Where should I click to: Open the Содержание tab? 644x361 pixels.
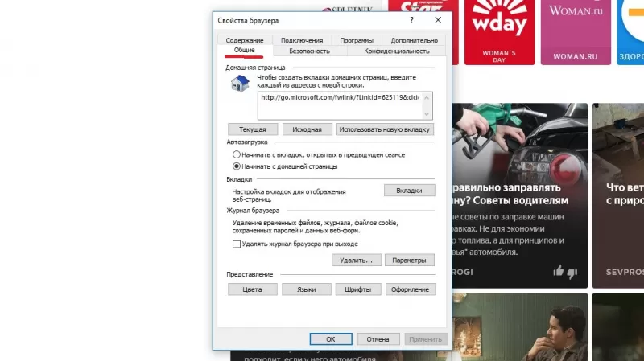tap(245, 40)
